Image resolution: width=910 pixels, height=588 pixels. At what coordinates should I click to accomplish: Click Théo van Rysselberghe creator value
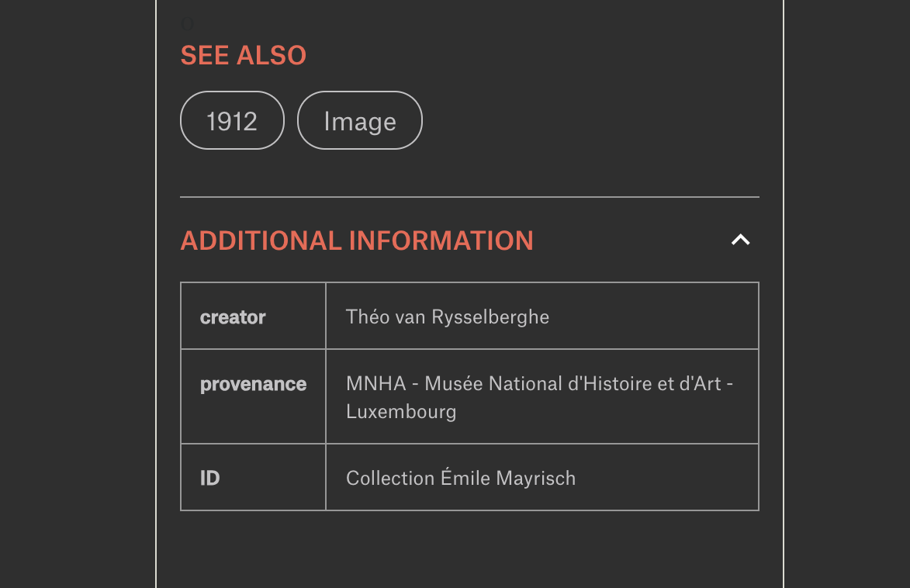click(x=448, y=317)
